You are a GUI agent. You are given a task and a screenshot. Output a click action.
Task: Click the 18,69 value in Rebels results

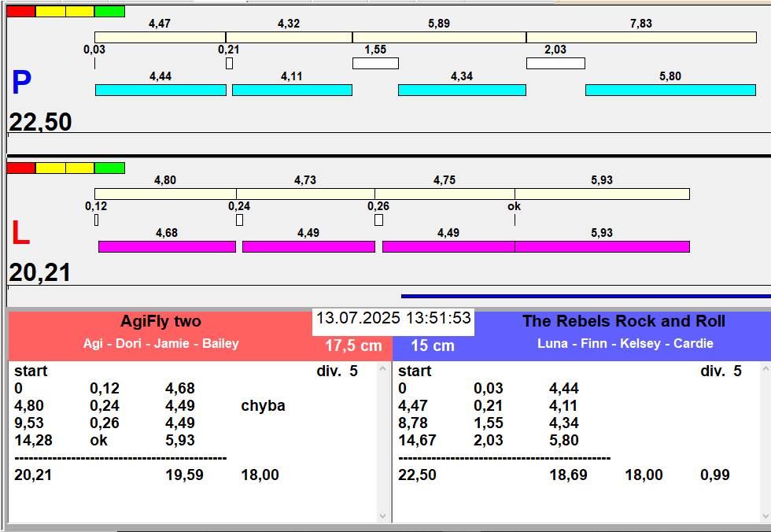point(568,475)
